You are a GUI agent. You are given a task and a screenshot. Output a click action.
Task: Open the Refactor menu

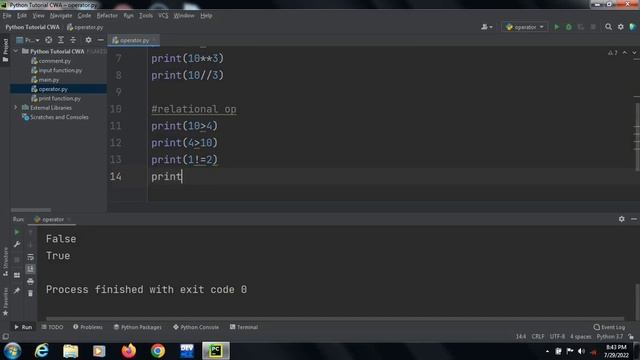[107, 16]
